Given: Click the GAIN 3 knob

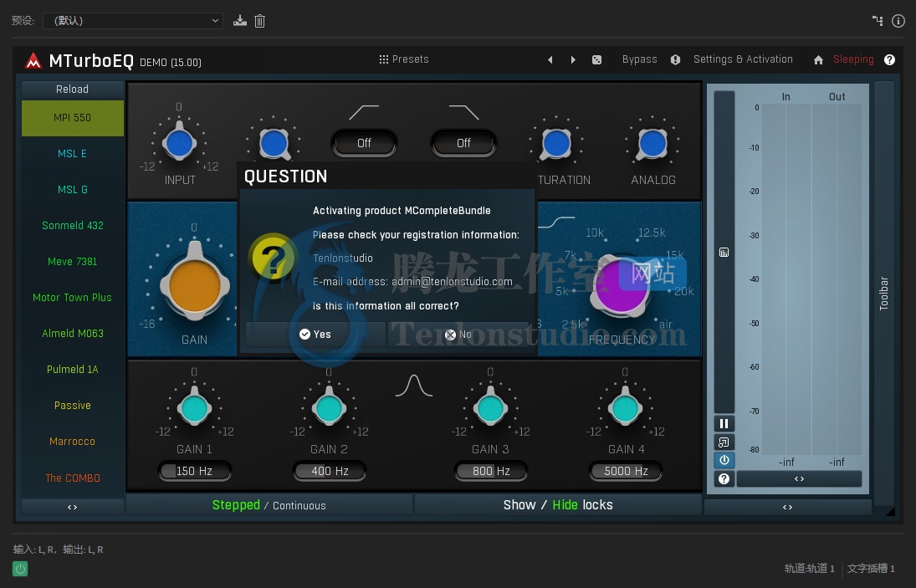Looking at the screenshot, I should (490, 408).
